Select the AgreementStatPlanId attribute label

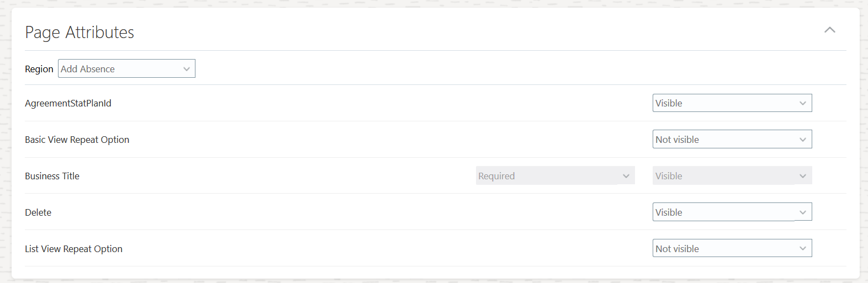68,103
